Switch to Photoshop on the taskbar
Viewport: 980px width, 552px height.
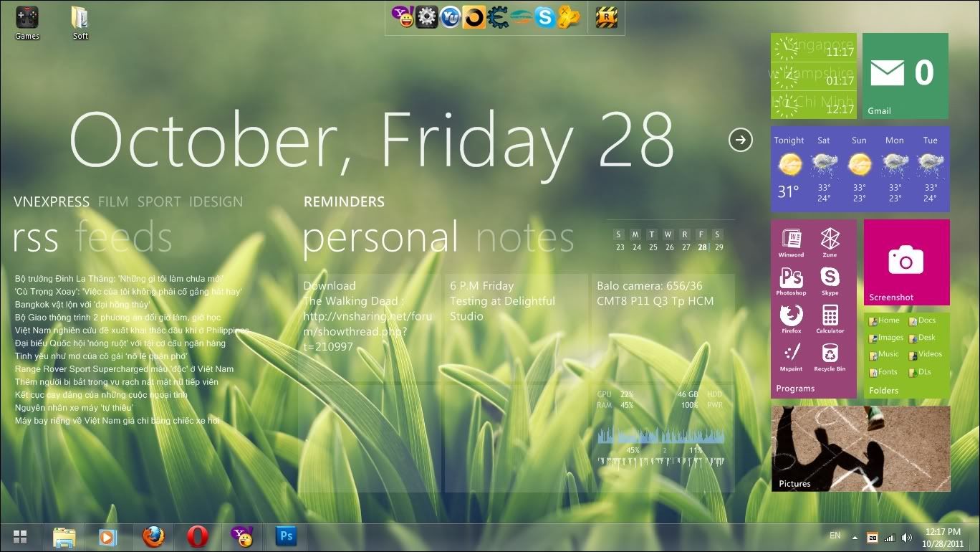287,536
